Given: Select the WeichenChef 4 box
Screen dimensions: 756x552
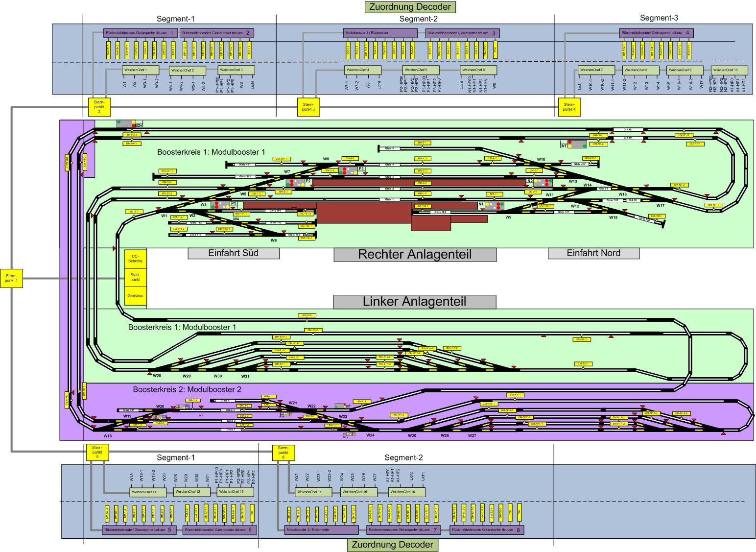Looking at the screenshot, I should pos(363,71).
